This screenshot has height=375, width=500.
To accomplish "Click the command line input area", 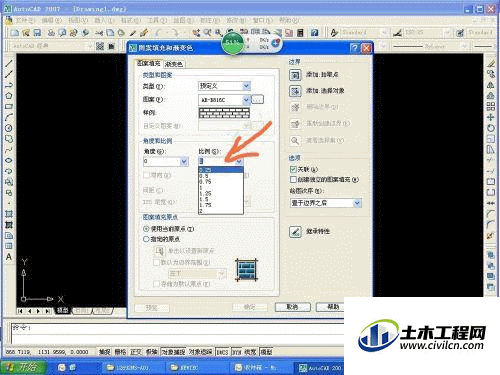I will click(x=177, y=333).
